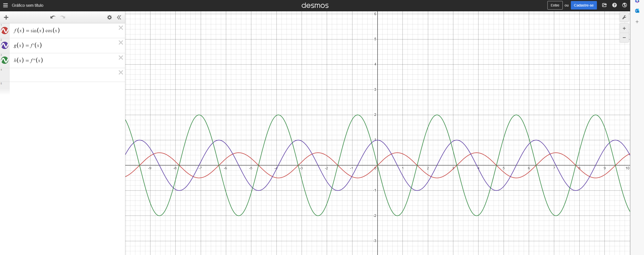Screen dimensions: 644x255
Task: Click the plus icon in browser sidebar
Action: pyautogui.click(x=637, y=22)
